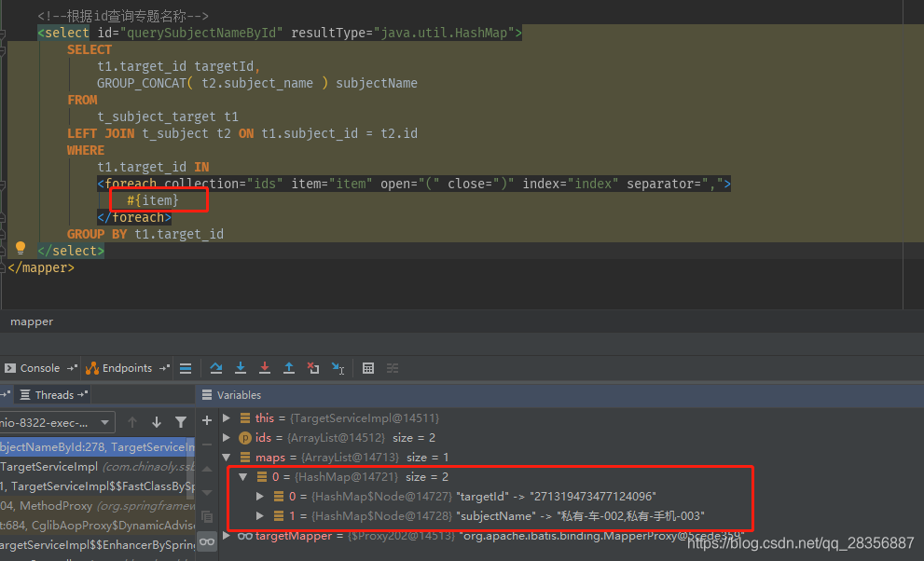
Task: Click the frames filter funnel icon
Action: coord(181,422)
